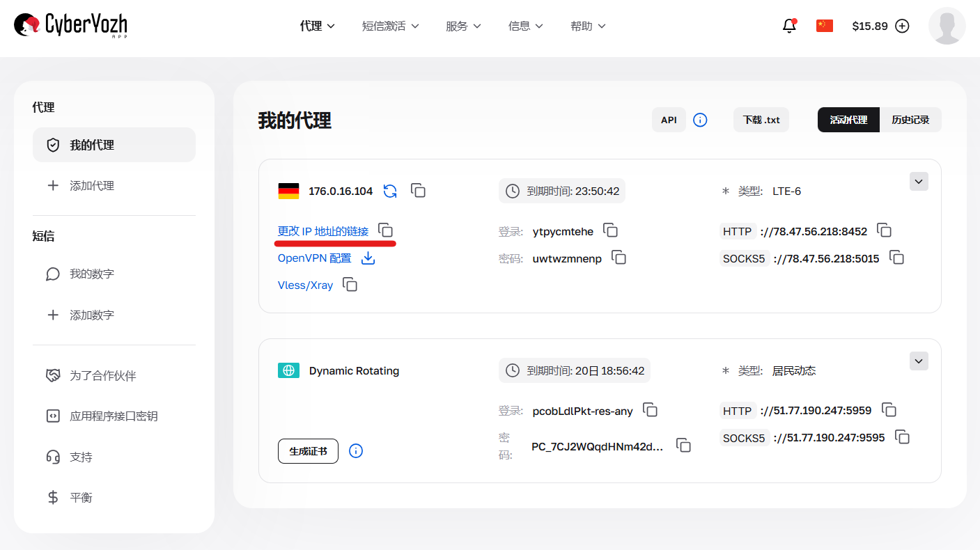The width and height of the screenshot is (980, 550).
Task: Copy the login ytpycmtehe
Action: [x=611, y=230]
